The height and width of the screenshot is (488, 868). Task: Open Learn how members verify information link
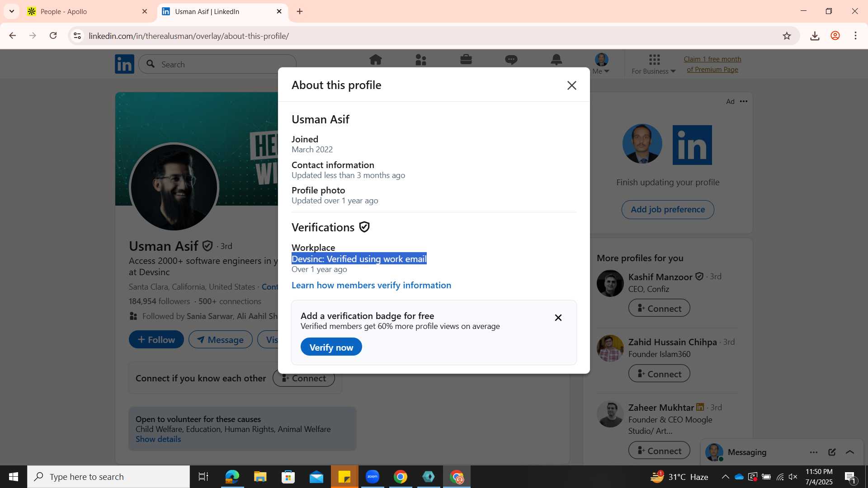click(371, 285)
